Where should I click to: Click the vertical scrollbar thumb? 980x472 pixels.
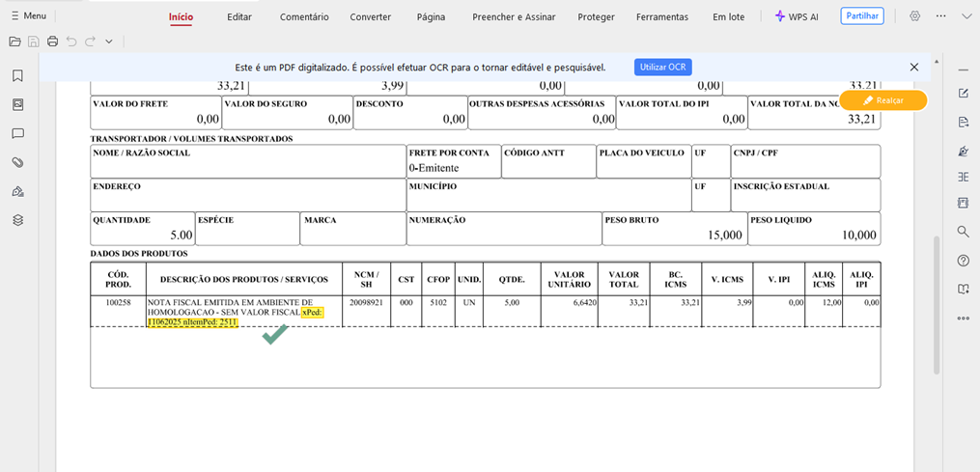click(x=937, y=305)
